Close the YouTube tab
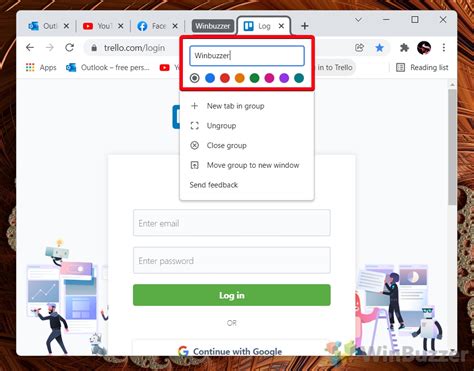 [x=121, y=26]
